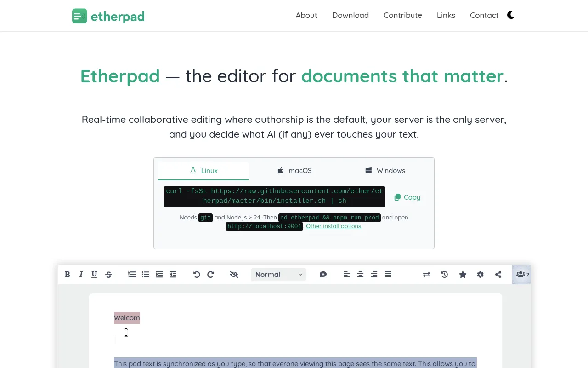Copy the install command
The image size is (588, 368).
407,197
